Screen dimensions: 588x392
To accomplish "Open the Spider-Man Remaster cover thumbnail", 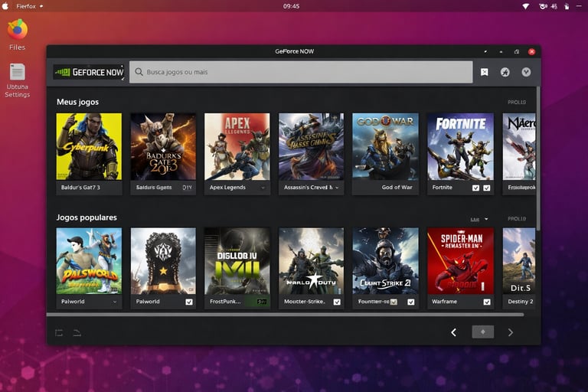I will pos(460,261).
